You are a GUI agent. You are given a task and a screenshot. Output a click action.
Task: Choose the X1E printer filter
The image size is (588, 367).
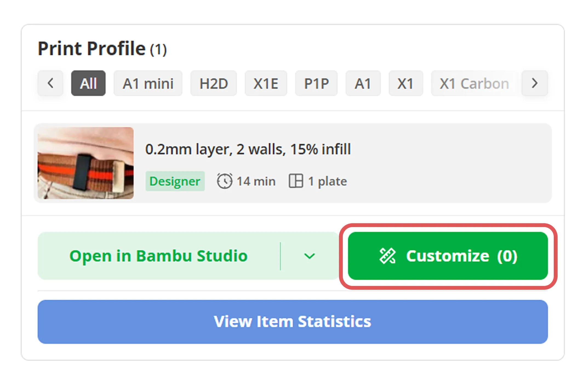pyautogui.click(x=266, y=83)
